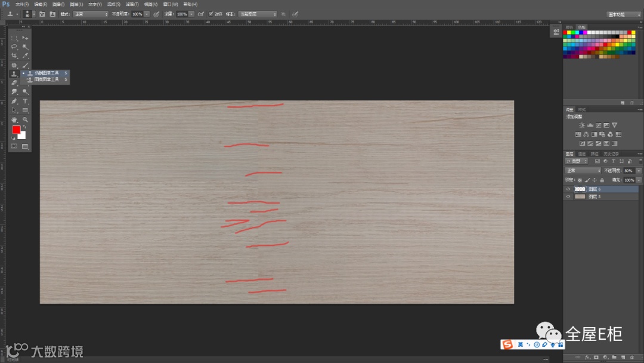Swap foreground and background colors
Screen dimensions: 644x363
click(x=24, y=127)
